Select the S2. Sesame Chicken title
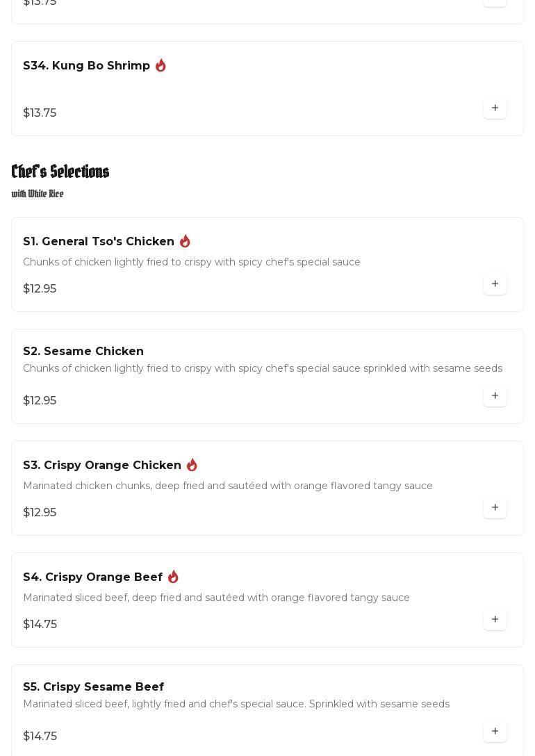535x756 pixels. click(83, 351)
